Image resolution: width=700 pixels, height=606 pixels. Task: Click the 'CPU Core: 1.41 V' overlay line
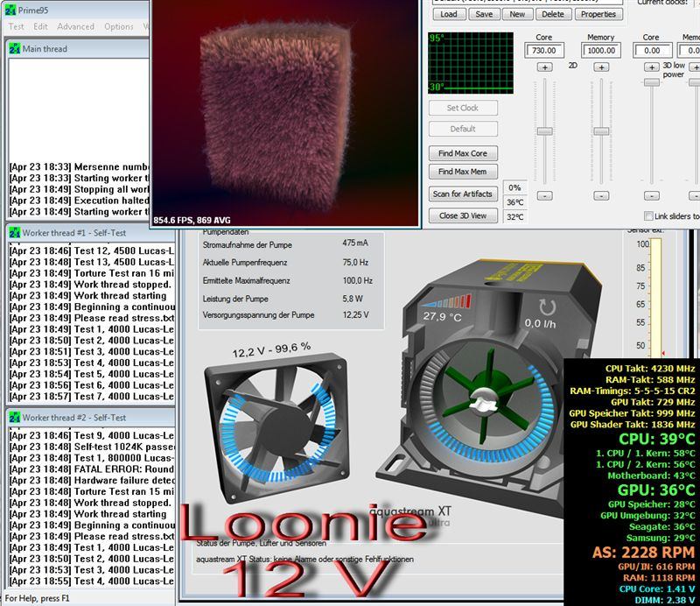(657, 589)
